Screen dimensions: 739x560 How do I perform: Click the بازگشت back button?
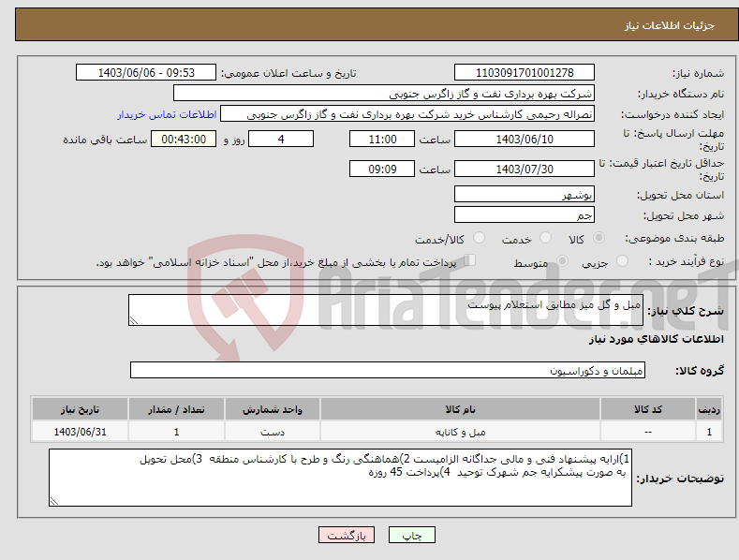(x=347, y=535)
